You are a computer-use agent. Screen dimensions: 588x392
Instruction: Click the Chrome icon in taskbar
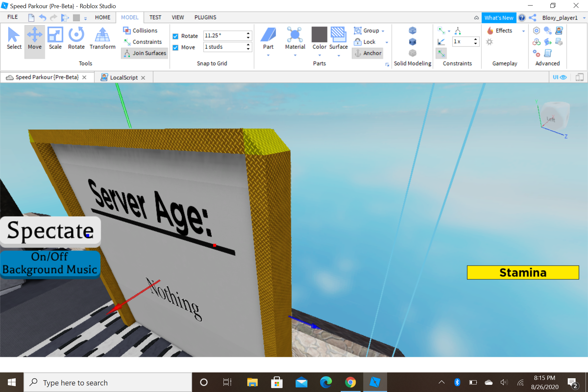coord(350,382)
